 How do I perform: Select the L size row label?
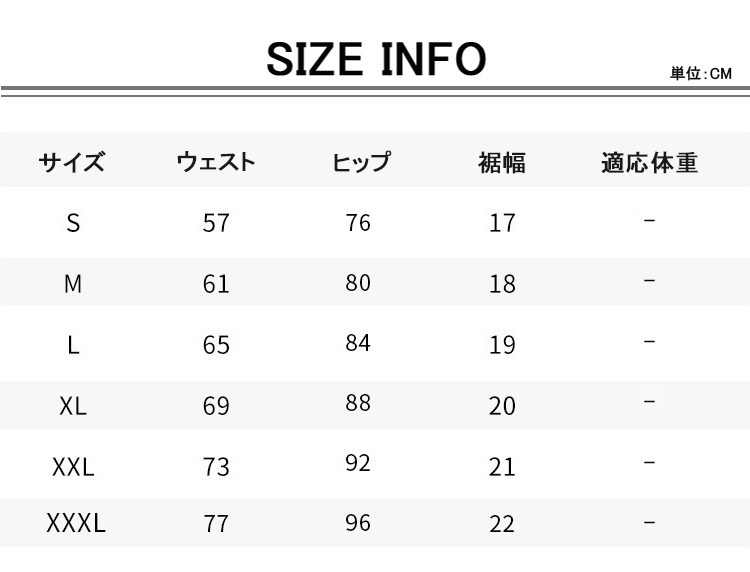[x=72, y=345]
